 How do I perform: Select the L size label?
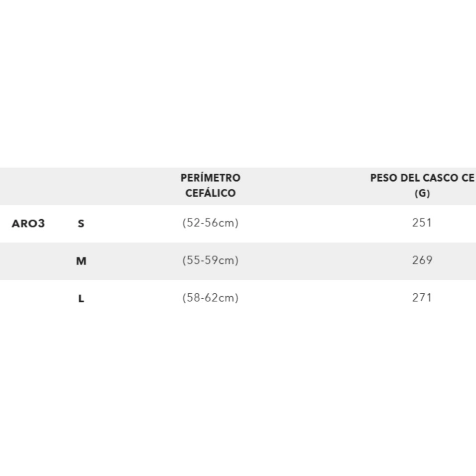(81, 299)
